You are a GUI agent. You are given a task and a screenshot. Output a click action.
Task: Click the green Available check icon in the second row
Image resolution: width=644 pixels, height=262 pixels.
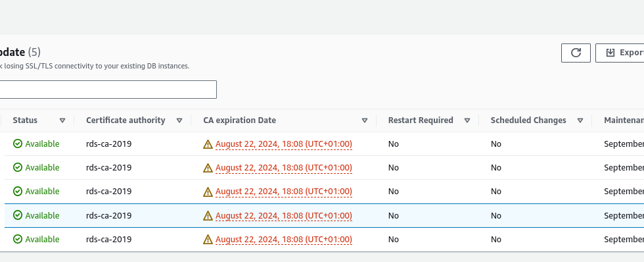18,167
